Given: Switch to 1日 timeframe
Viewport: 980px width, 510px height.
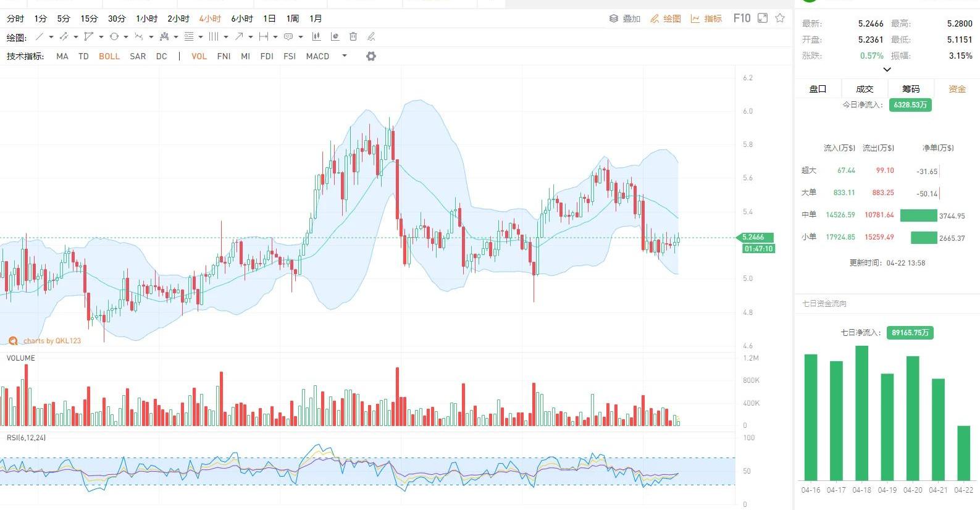Looking at the screenshot, I should click(269, 19).
